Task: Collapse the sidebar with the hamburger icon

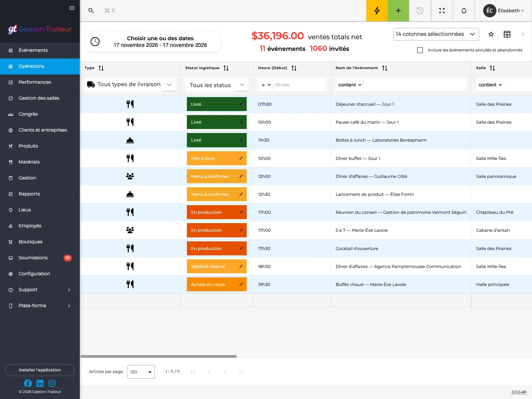Action: click(x=72, y=8)
